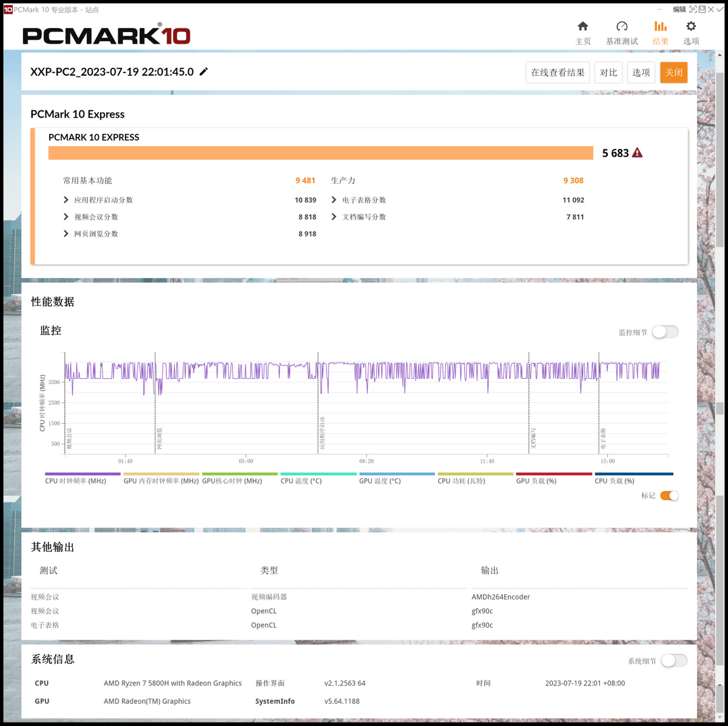
Task: Enable the system details (系统细节) toggle
Action: pos(674,660)
